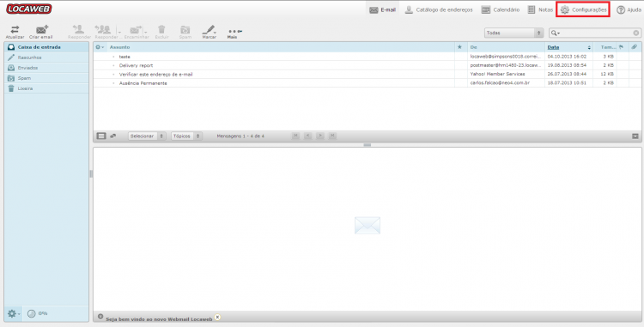644x327 pixels.
Task: Go to the last page of messages
Action: click(332, 136)
